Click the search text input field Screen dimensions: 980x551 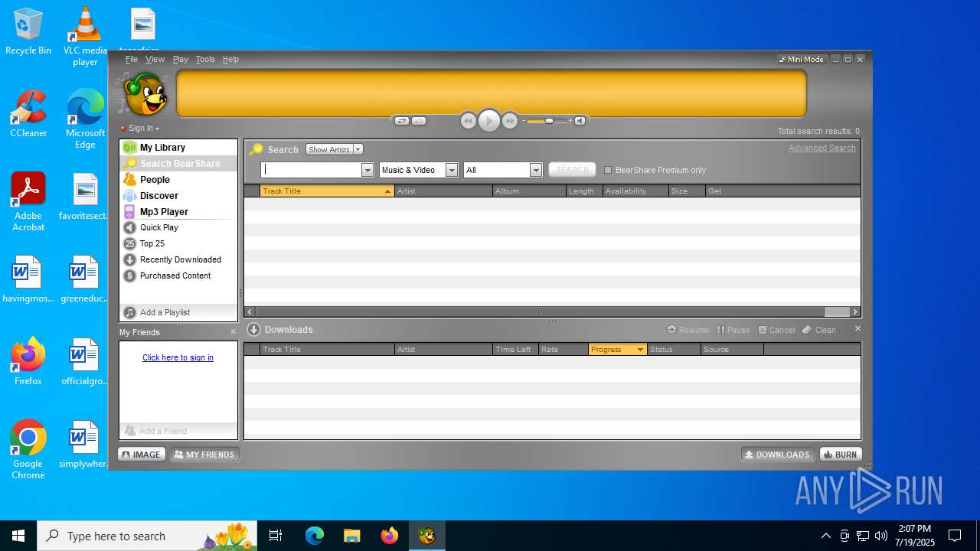312,170
